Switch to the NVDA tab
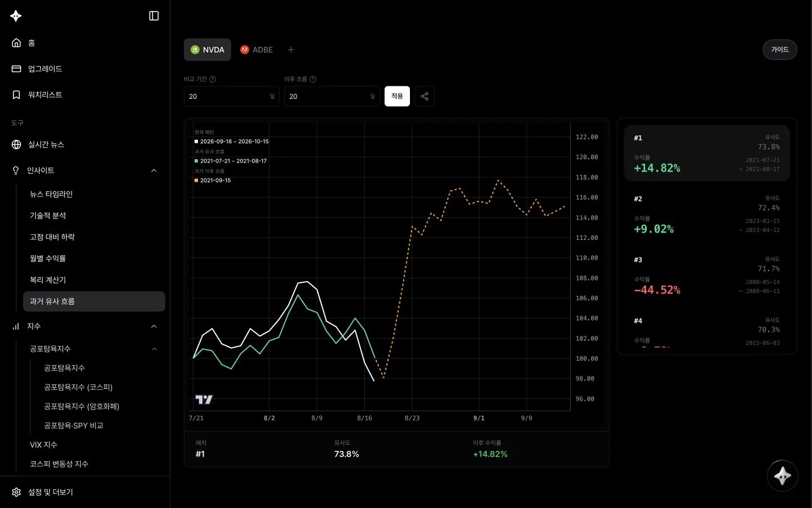 (x=208, y=50)
